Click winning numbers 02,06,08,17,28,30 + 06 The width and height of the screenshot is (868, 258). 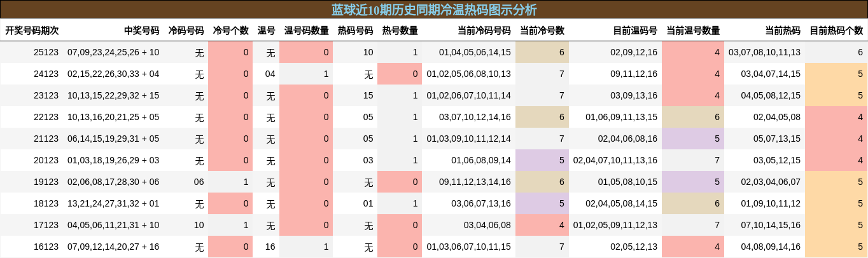click(113, 182)
